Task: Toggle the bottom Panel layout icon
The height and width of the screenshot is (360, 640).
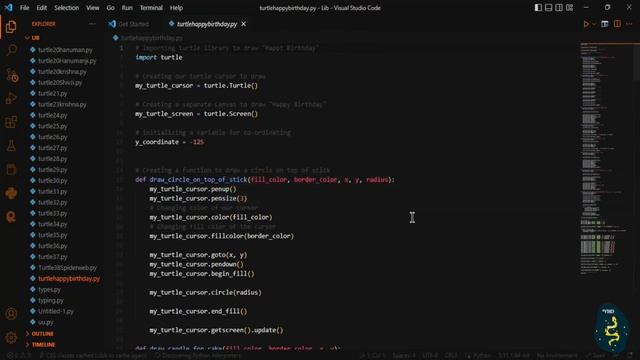Action: click(x=549, y=8)
